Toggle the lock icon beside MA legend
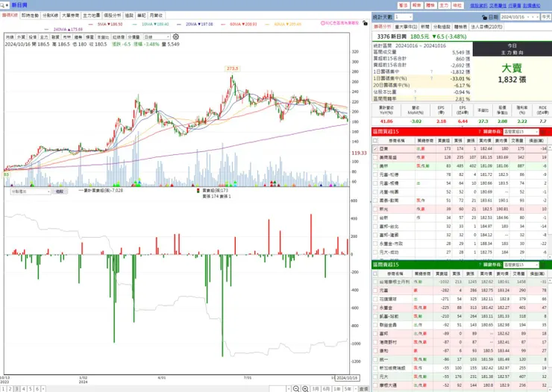Viewport: 552px width, 392px height. (365, 23)
